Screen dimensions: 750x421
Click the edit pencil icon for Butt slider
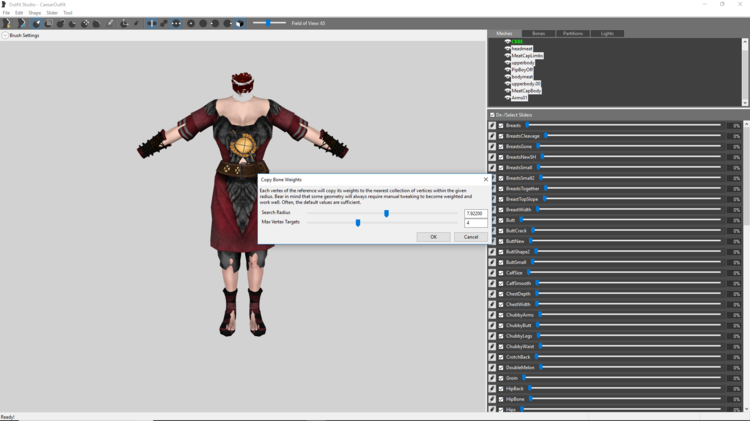[x=492, y=220]
